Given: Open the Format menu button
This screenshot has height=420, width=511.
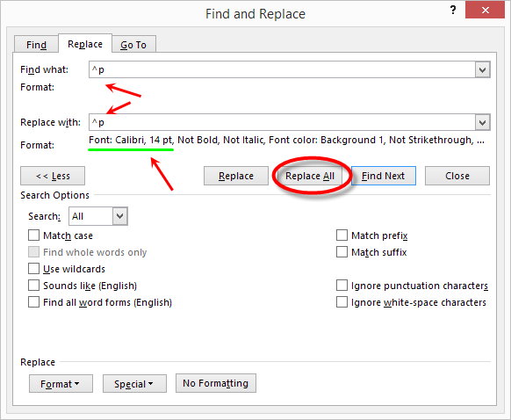Looking at the screenshot, I should pos(61,384).
